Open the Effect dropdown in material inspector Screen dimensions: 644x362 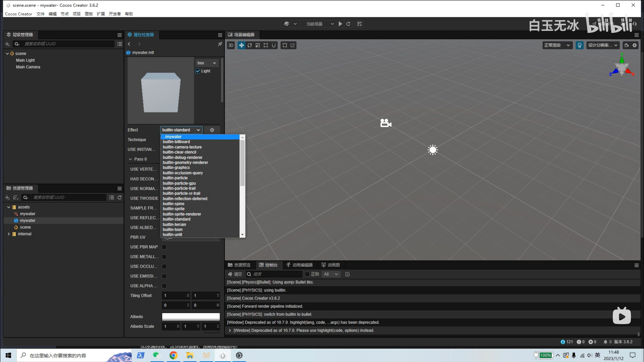pyautogui.click(x=181, y=130)
